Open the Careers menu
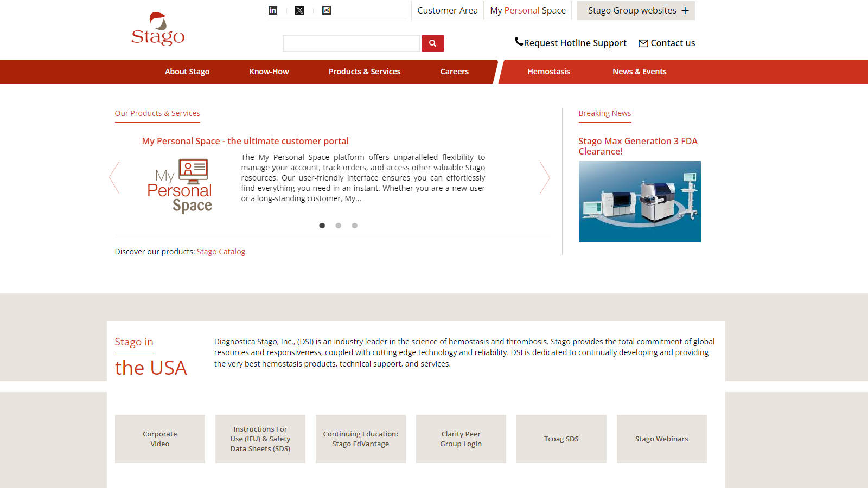 coord(455,72)
